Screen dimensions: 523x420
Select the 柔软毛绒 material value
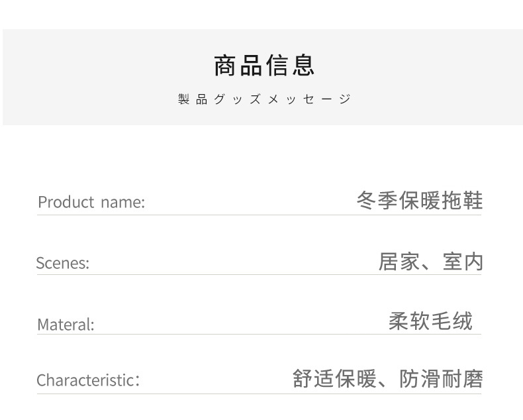coord(430,321)
